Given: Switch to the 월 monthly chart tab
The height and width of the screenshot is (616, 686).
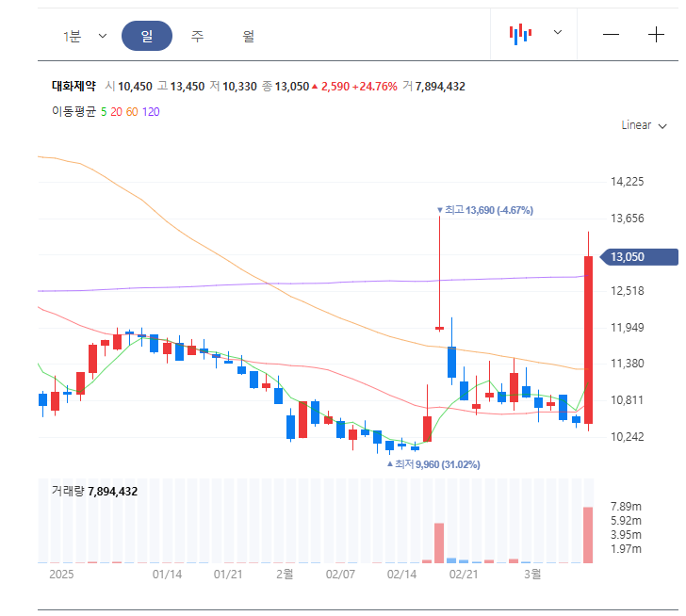Looking at the screenshot, I should click(x=249, y=36).
